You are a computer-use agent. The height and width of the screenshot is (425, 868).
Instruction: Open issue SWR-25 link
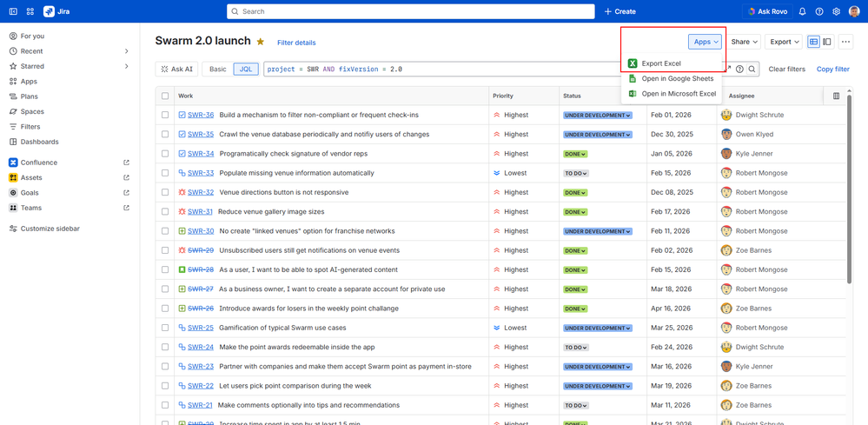201,329
